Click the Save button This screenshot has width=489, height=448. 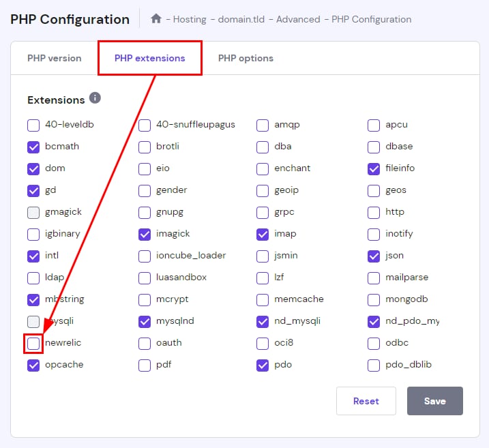[x=435, y=401]
